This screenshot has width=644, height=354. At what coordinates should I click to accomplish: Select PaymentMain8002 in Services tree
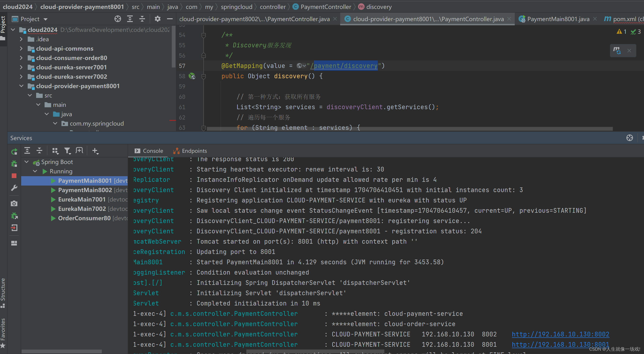[x=74, y=190]
